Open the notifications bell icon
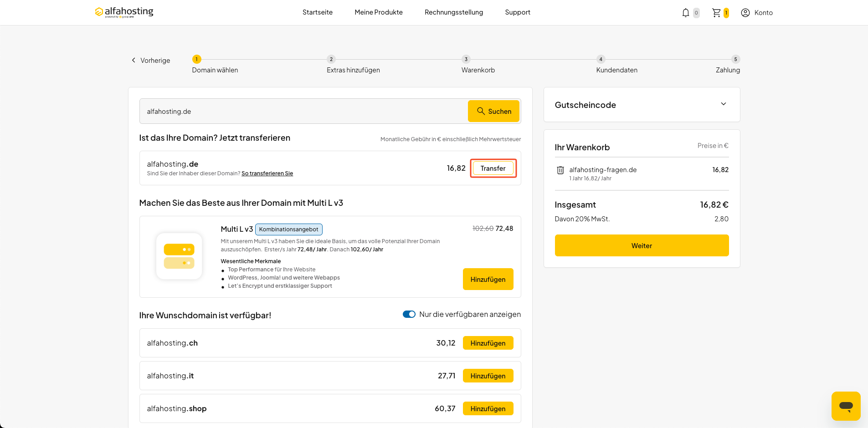Image resolution: width=868 pixels, height=428 pixels. pyautogui.click(x=685, y=13)
